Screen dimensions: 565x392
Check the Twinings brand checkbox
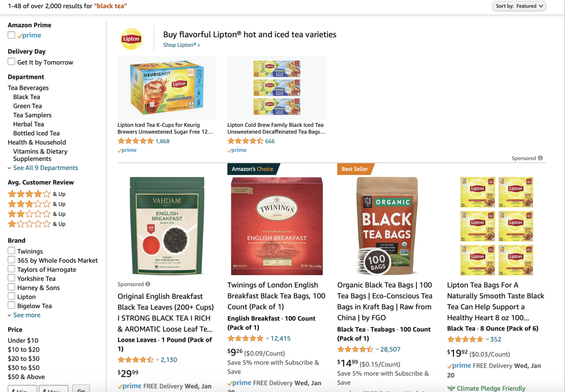[x=11, y=250]
